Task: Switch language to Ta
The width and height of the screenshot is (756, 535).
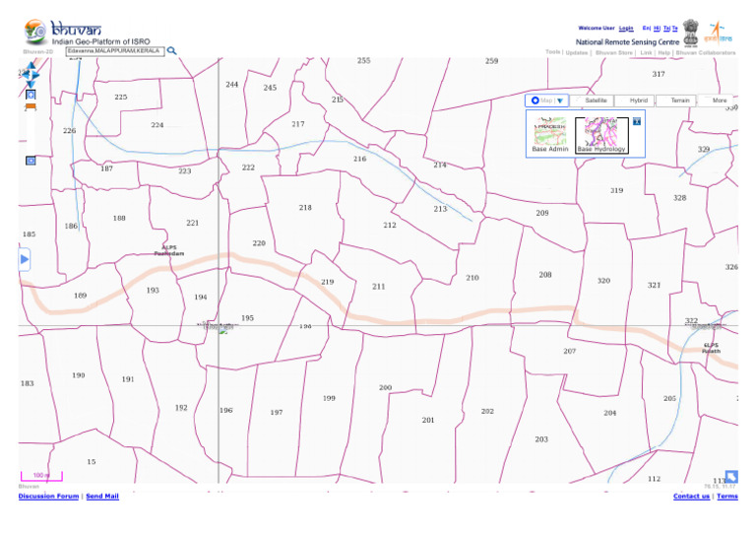Action: click(666, 28)
